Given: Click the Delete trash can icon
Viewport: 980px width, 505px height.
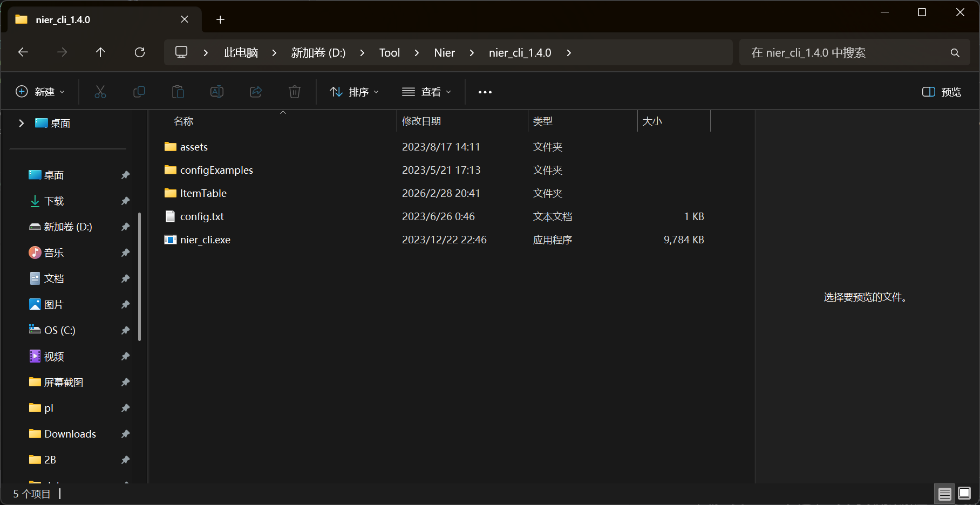Looking at the screenshot, I should 295,92.
